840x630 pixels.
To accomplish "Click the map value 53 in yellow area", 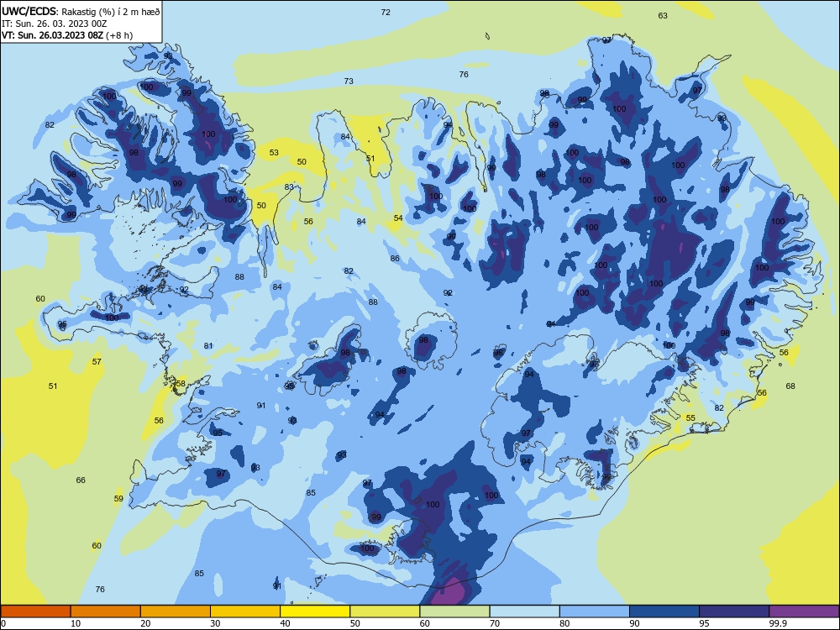I will pyautogui.click(x=274, y=153).
